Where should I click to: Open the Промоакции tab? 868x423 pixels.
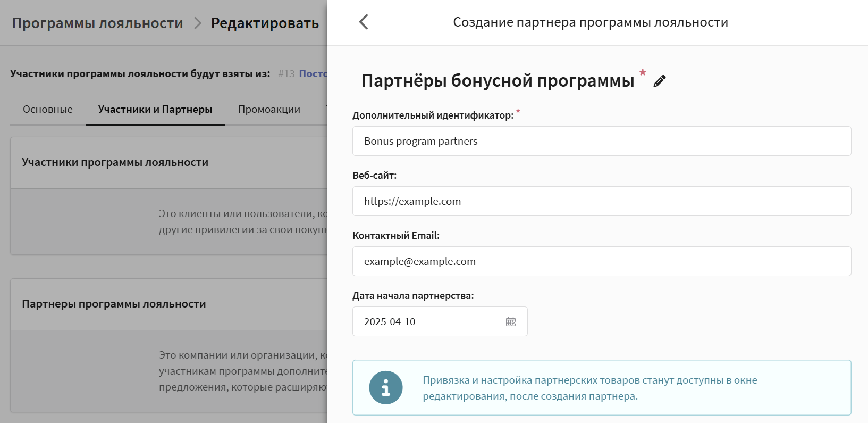pyautogui.click(x=269, y=109)
